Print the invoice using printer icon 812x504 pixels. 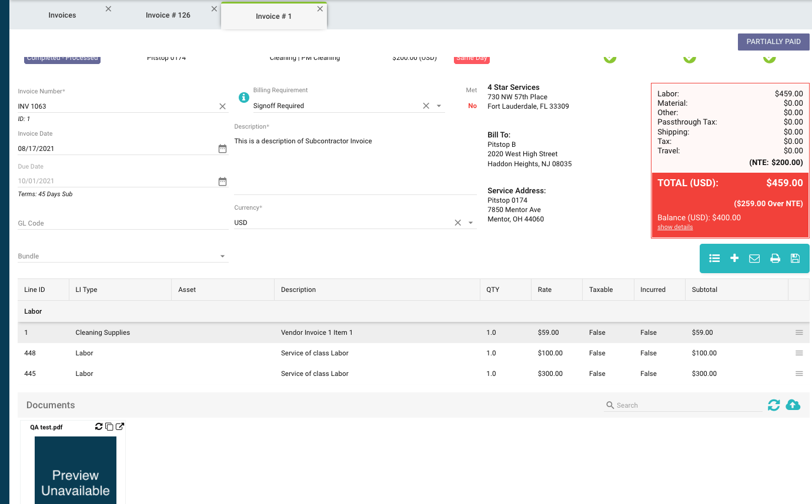click(775, 258)
